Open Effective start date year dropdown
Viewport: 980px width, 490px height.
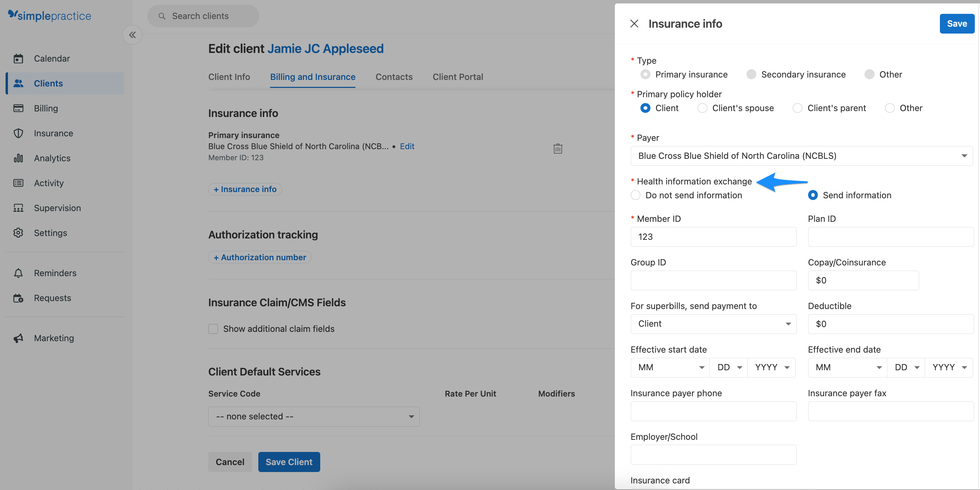771,367
